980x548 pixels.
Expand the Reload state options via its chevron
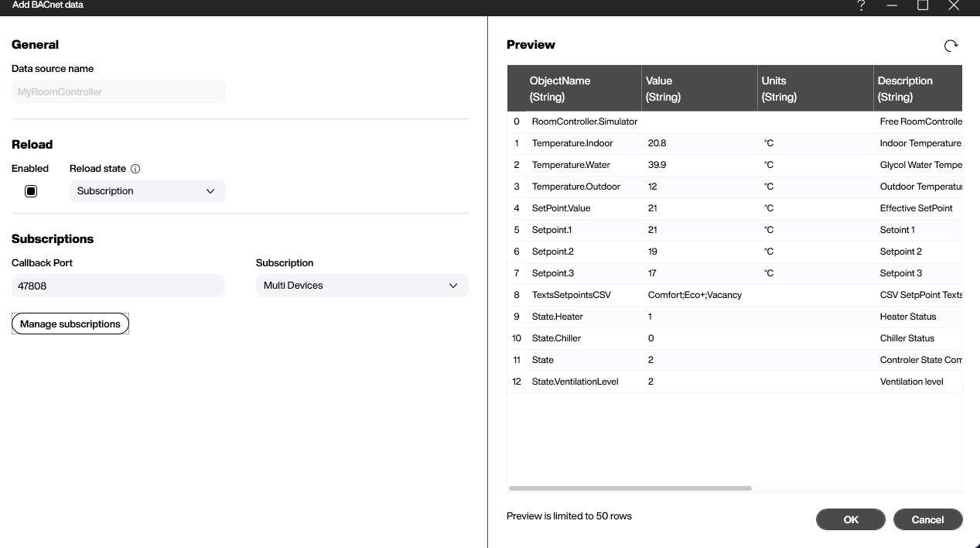[x=210, y=190]
